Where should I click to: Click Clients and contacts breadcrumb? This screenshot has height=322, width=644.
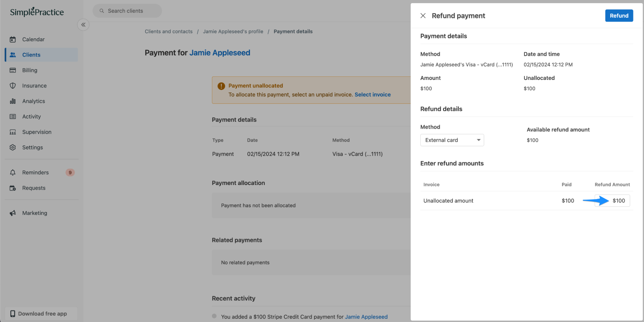tap(168, 32)
